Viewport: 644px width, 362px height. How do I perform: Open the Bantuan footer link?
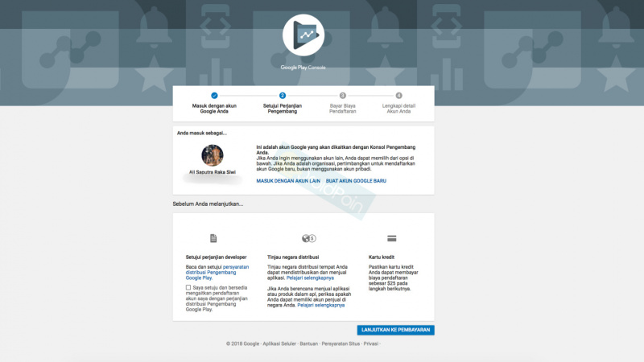click(x=309, y=344)
